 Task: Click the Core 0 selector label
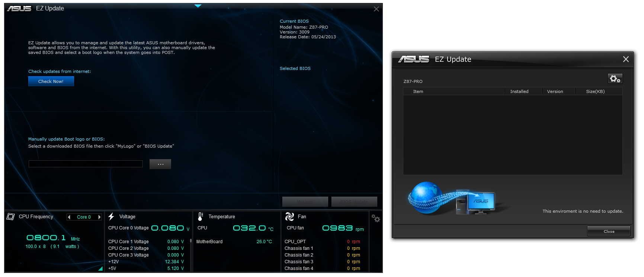84,217
